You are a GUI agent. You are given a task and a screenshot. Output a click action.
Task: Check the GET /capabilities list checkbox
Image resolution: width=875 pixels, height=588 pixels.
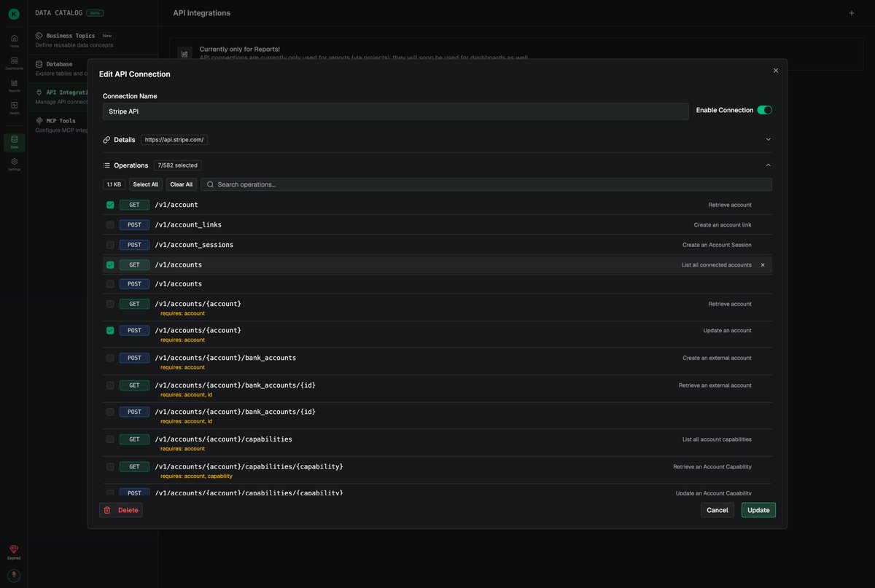[110, 439]
